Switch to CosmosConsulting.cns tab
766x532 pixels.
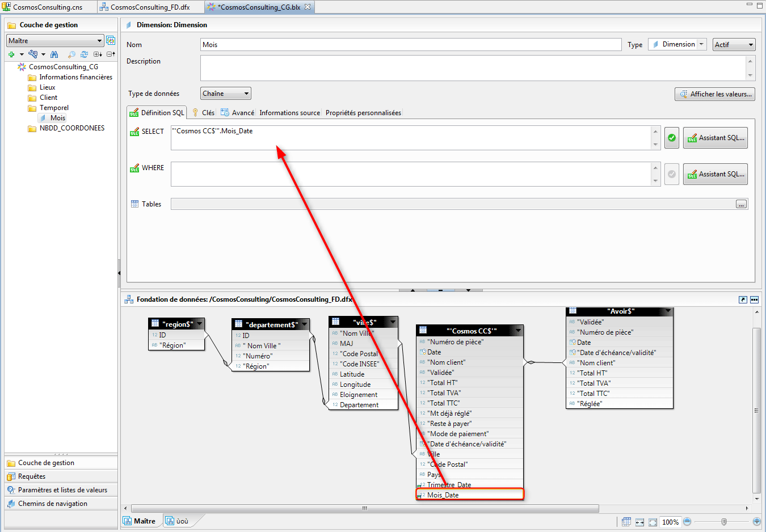tap(48, 7)
